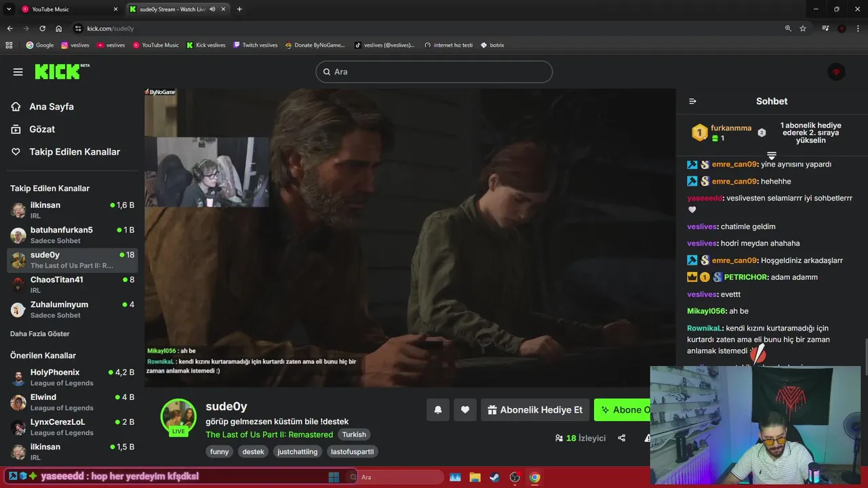Open Windows Start menu

[334, 477]
